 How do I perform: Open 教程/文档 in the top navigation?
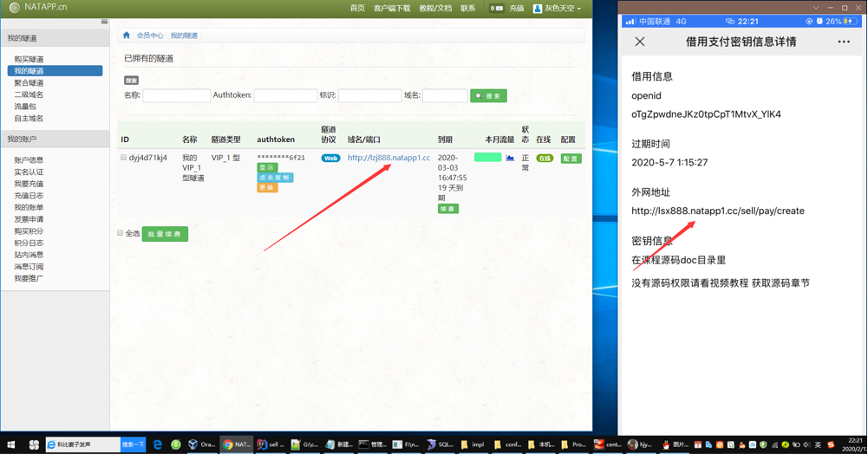[435, 9]
